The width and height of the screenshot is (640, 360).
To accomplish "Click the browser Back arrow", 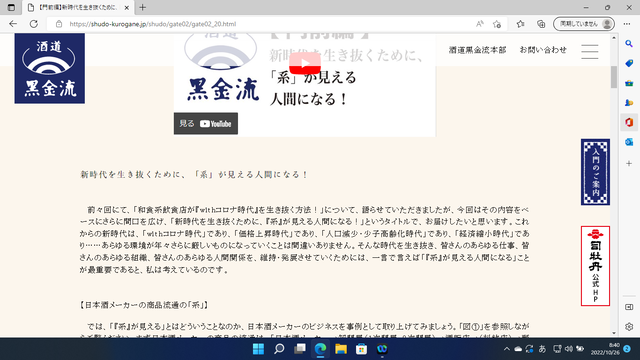I will click(x=13, y=24).
